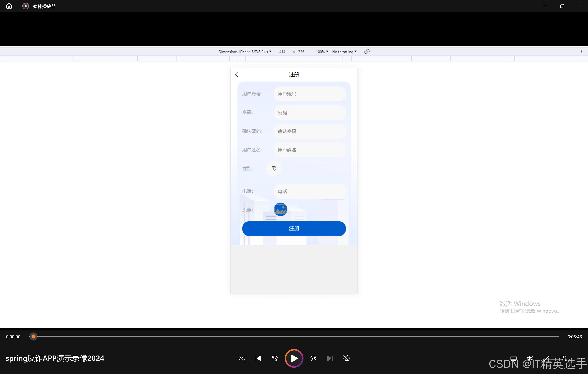The image size is (588, 374).
Task: Click the 用户账号 input field
Action: pyautogui.click(x=309, y=94)
